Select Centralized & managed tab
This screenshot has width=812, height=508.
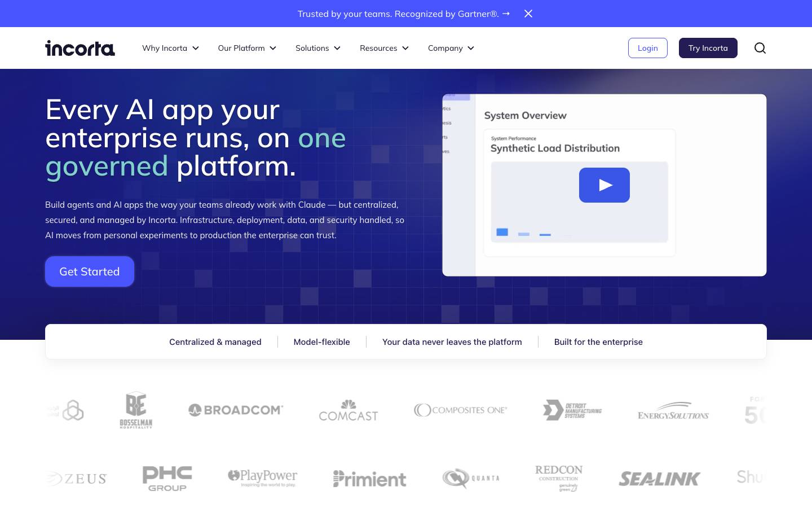tap(215, 342)
